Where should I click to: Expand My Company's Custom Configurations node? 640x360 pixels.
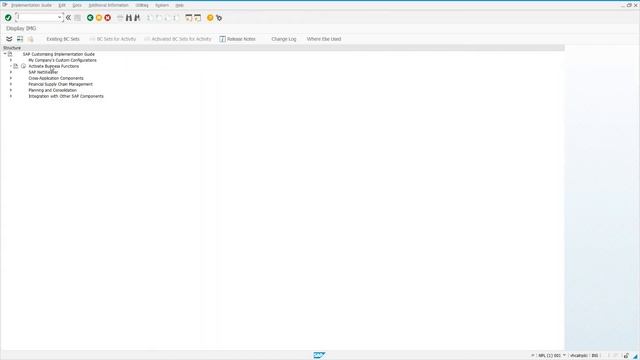[x=11, y=60]
